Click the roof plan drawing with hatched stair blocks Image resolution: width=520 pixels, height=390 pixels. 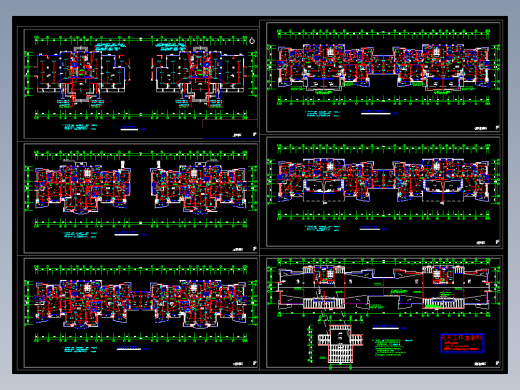pyautogui.click(x=384, y=288)
